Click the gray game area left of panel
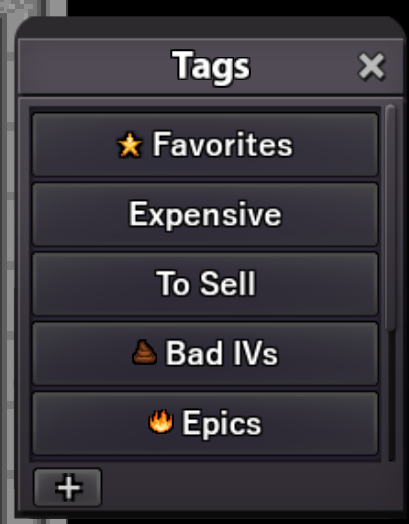This screenshot has height=524, width=409. point(7,267)
